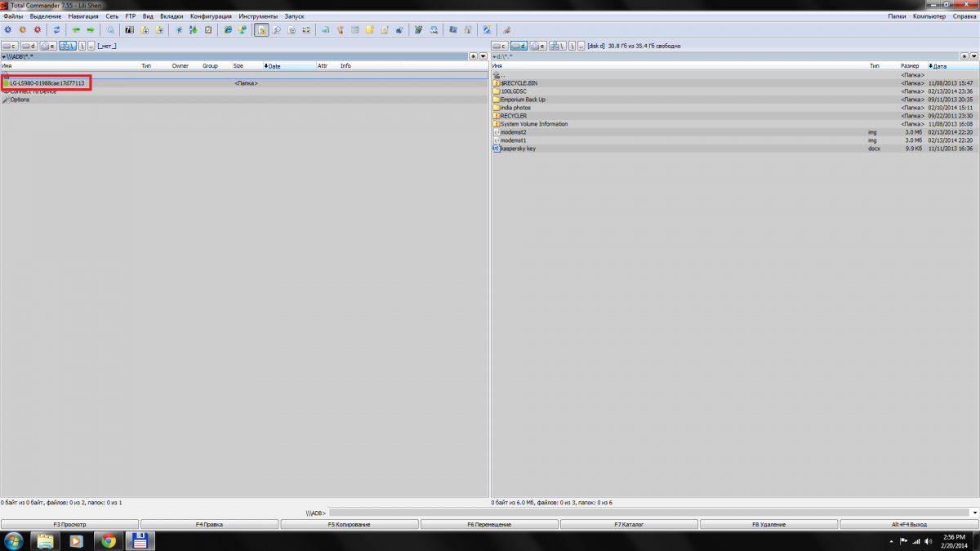The width and height of the screenshot is (980, 551).
Task: Click into the command line input field
Action: click(649, 513)
